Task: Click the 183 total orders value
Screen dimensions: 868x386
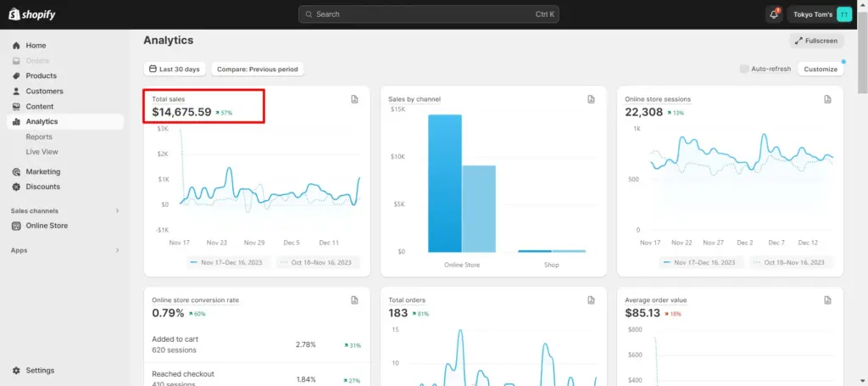Action: pos(398,313)
